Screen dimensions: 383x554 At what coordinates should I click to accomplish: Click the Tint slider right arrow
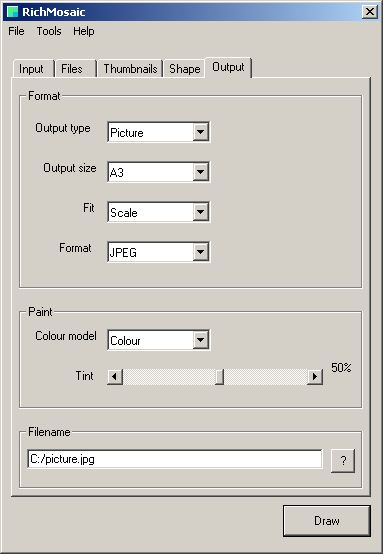(315, 377)
